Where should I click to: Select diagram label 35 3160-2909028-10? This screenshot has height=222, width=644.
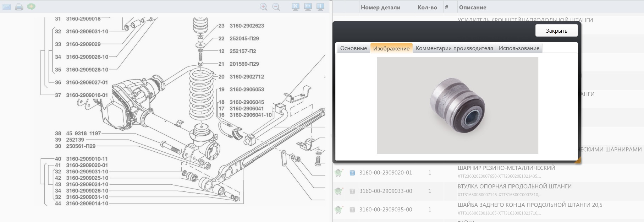[x=82, y=70]
